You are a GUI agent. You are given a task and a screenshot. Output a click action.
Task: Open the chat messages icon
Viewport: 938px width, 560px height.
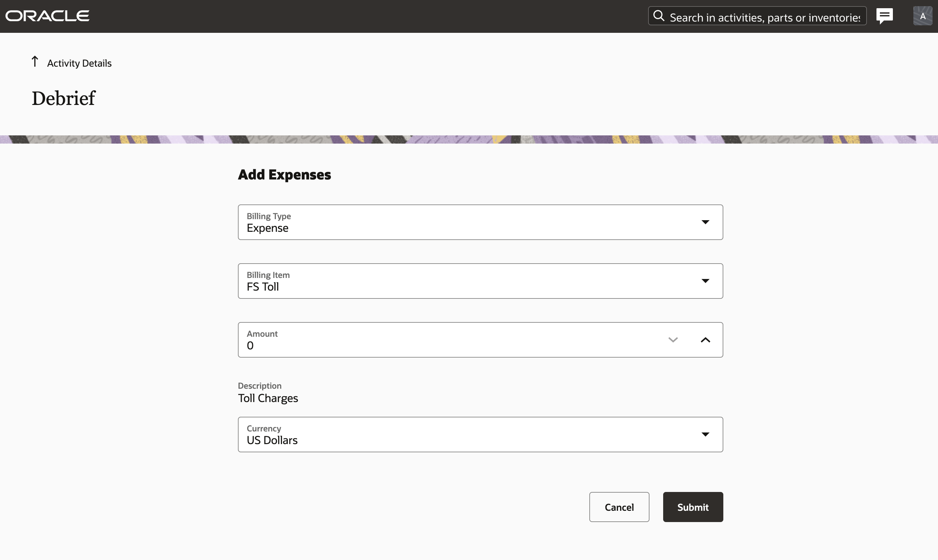pos(884,16)
